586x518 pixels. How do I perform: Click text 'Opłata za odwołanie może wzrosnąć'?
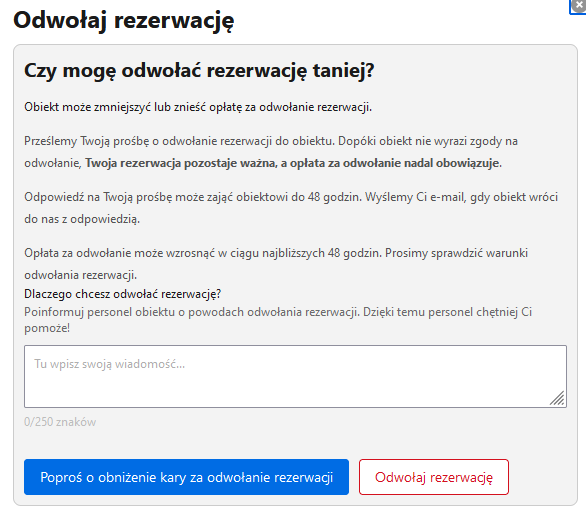(120, 253)
